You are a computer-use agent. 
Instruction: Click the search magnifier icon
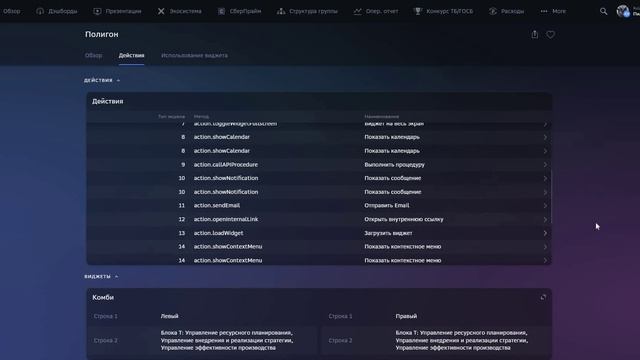(603, 11)
